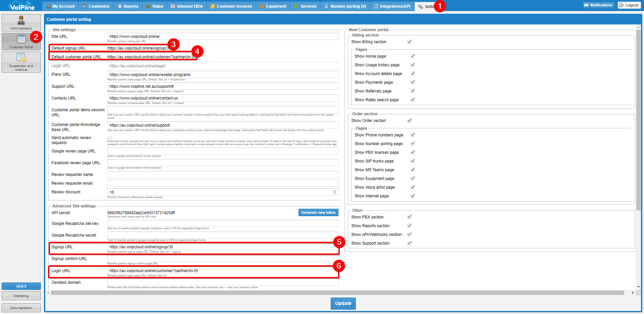The width and height of the screenshot is (644, 314).
Task: Click into the Site URL field
Action: coord(223,37)
